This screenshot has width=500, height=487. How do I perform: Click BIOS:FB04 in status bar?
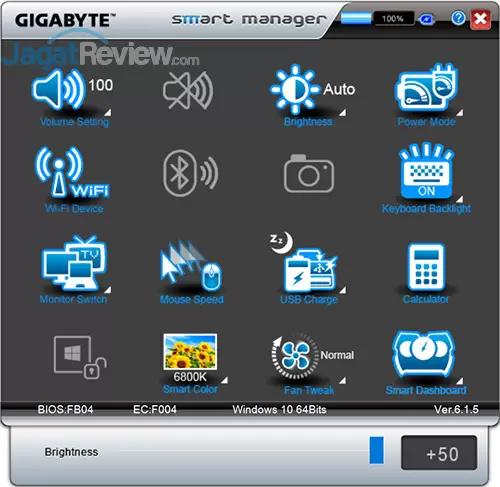pos(65,409)
